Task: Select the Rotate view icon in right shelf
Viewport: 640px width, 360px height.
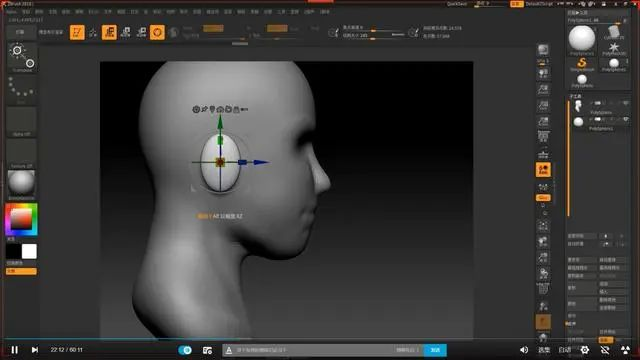Action: point(543,273)
